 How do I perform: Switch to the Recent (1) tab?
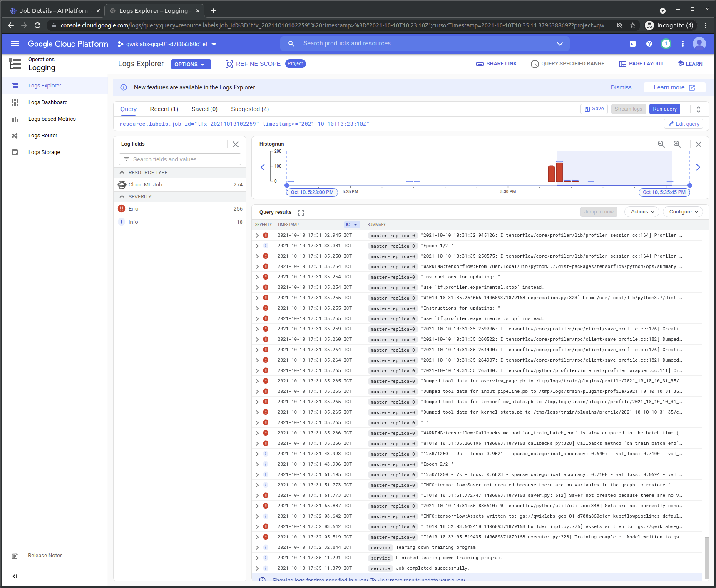click(x=164, y=109)
